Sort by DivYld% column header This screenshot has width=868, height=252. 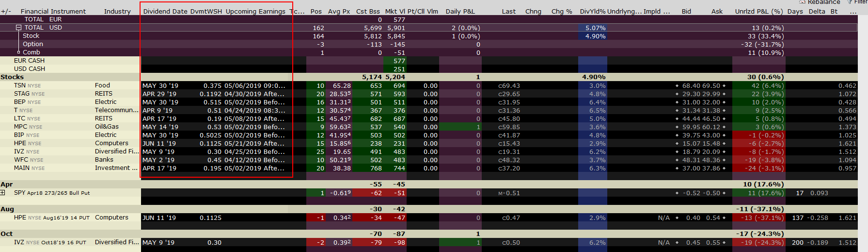592,11
